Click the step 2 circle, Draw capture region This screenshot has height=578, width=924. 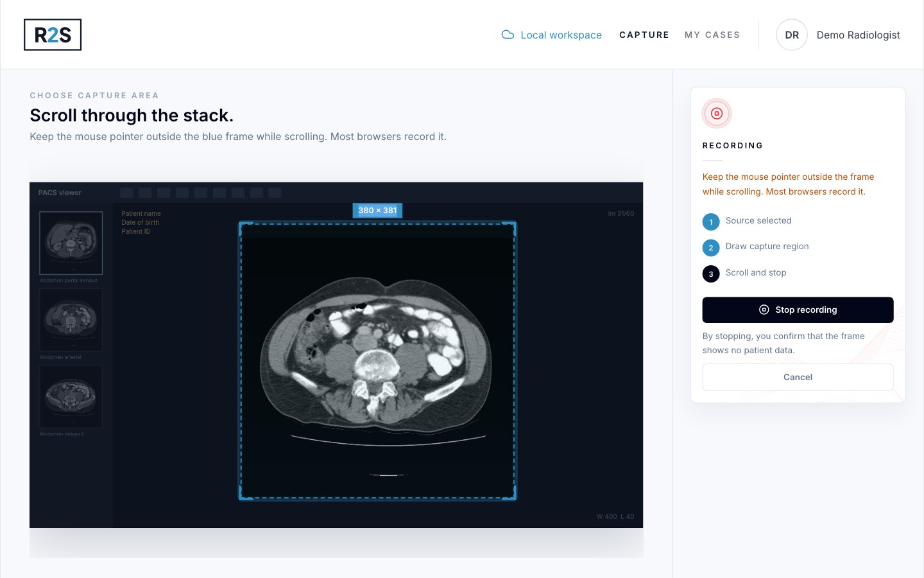click(x=711, y=247)
